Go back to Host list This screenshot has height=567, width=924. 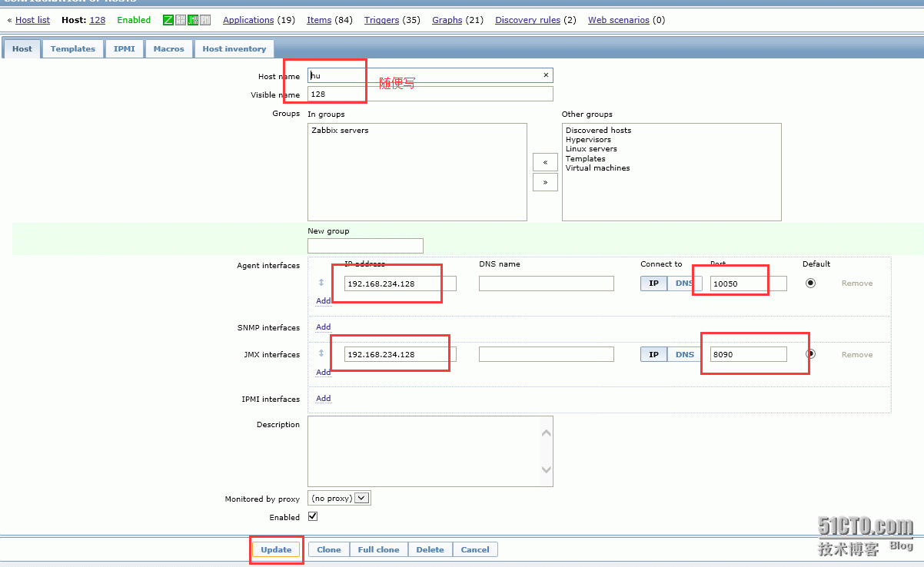[x=32, y=20]
